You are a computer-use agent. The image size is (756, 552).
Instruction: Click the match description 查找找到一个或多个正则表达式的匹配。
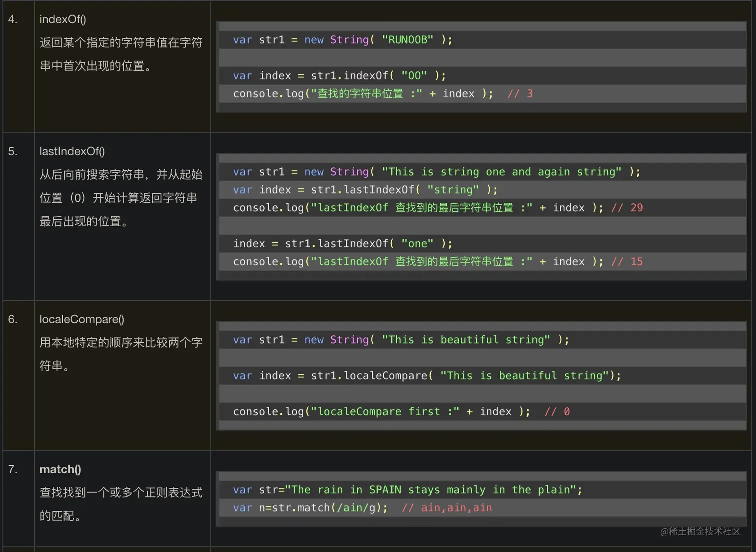coord(121,504)
